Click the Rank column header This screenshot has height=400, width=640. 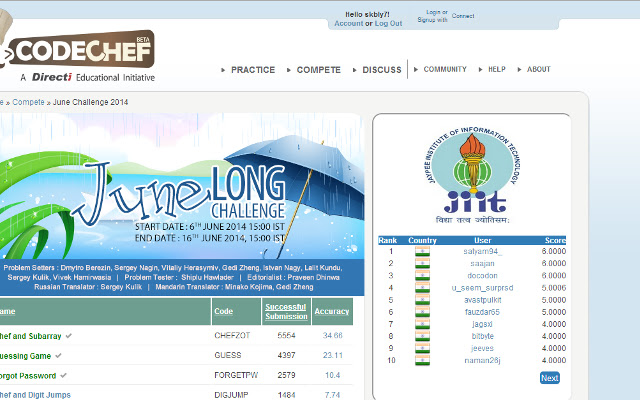tap(387, 240)
